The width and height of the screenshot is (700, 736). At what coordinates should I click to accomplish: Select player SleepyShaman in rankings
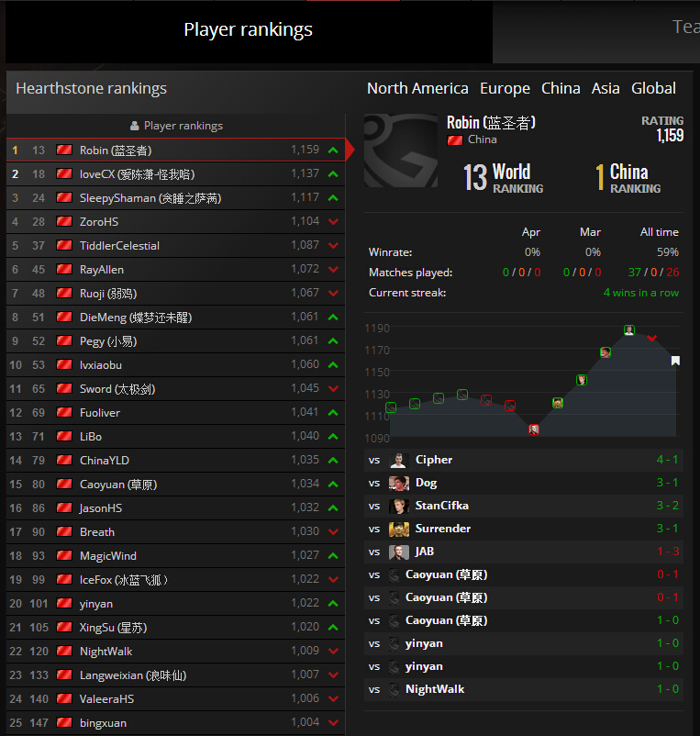[176, 198]
